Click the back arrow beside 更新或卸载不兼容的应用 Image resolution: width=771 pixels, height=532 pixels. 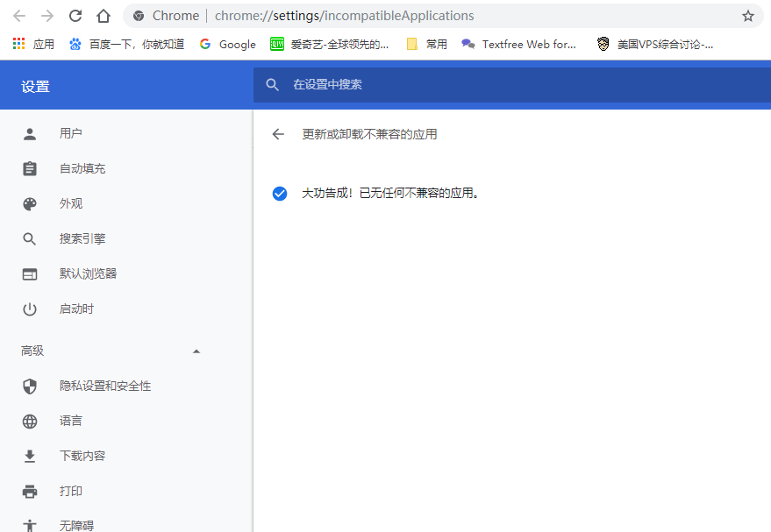click(x=278, y=134)
